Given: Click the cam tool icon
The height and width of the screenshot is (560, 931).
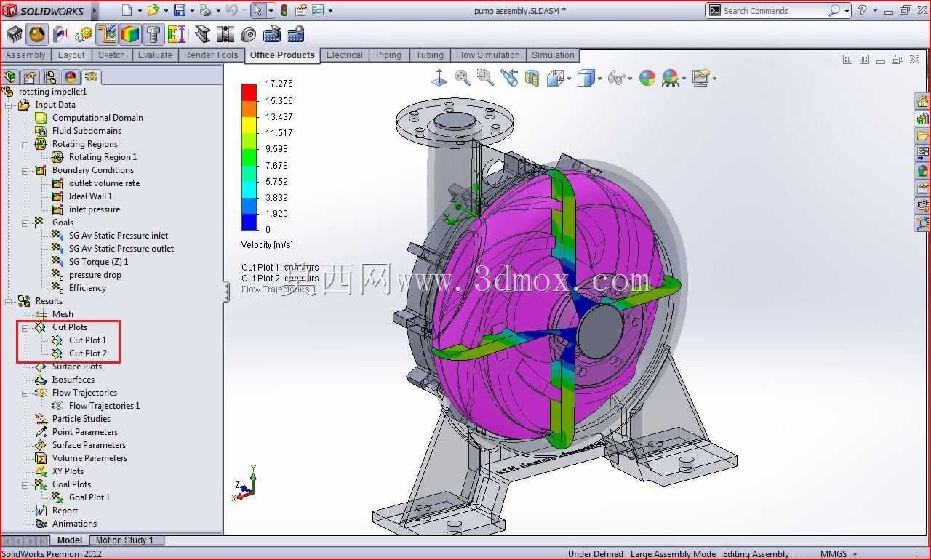Looking at the screenshot, I should [249, 34].
